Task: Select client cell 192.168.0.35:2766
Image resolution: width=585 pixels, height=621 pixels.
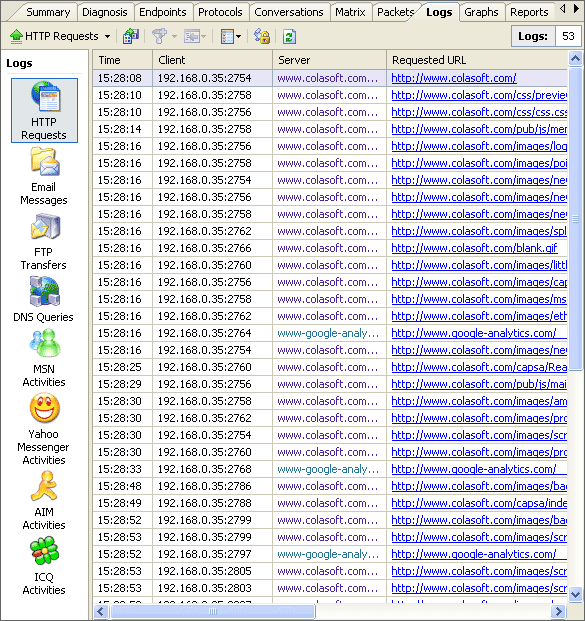Action: [x=212, y=248]
